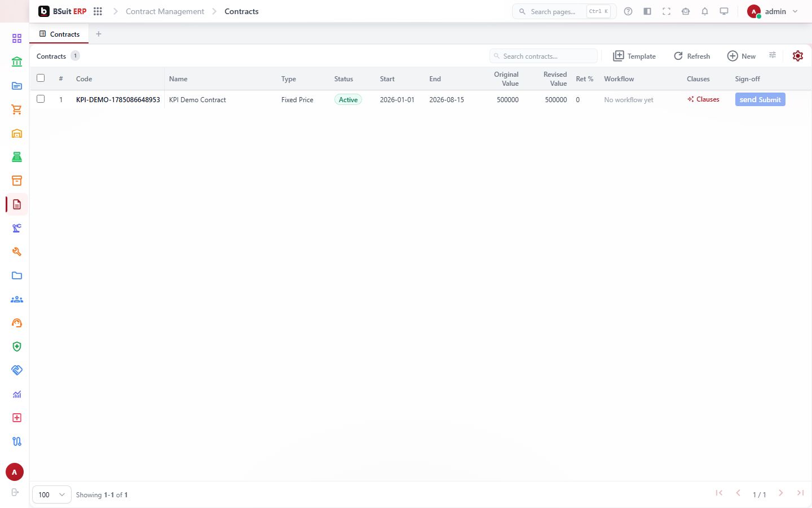Go to first page pagination arrow

[x=719, y=493]
